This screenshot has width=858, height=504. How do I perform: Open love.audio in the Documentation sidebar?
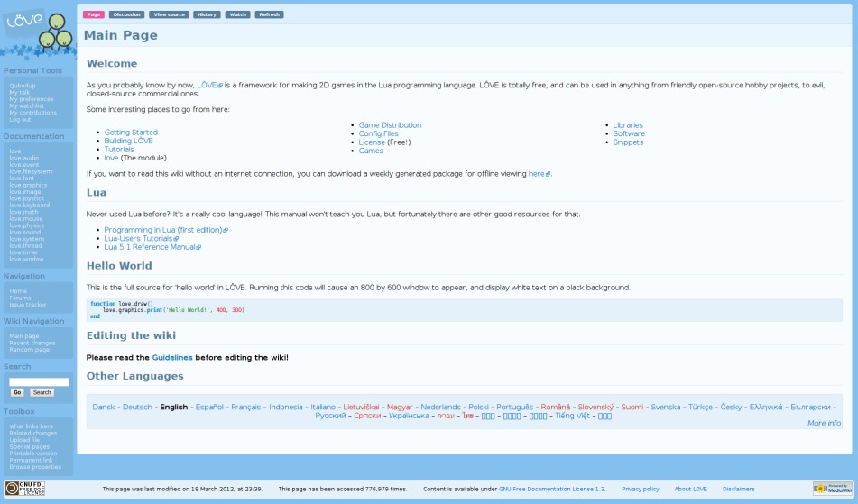[x=23, y=158]
